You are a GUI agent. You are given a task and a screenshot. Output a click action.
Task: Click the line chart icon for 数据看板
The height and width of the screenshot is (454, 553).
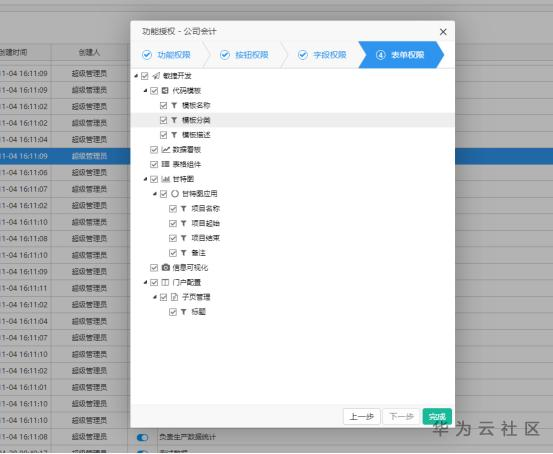pos(165,150)
